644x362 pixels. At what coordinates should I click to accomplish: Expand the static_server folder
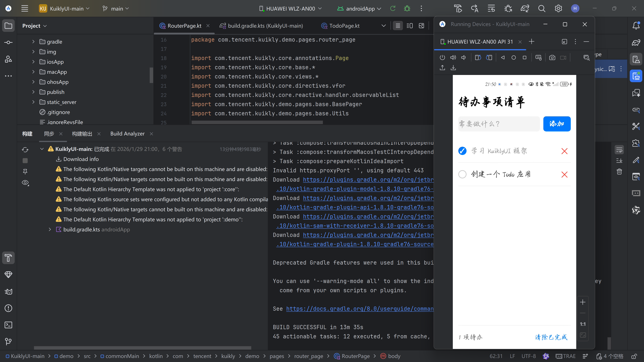(x=33, y=102)
